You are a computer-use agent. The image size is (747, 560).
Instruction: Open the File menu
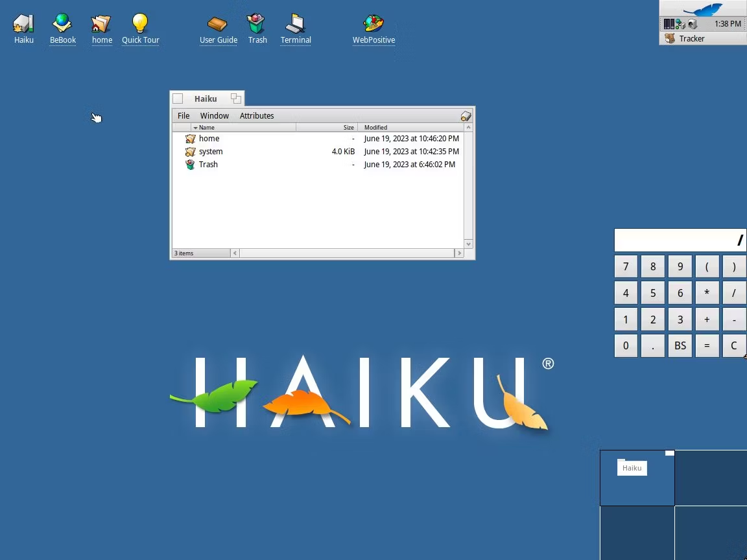coord(184,116)
